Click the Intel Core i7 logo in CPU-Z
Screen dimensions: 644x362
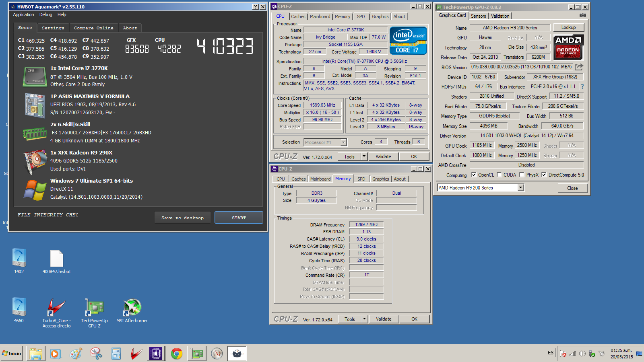tap(408, 41)
